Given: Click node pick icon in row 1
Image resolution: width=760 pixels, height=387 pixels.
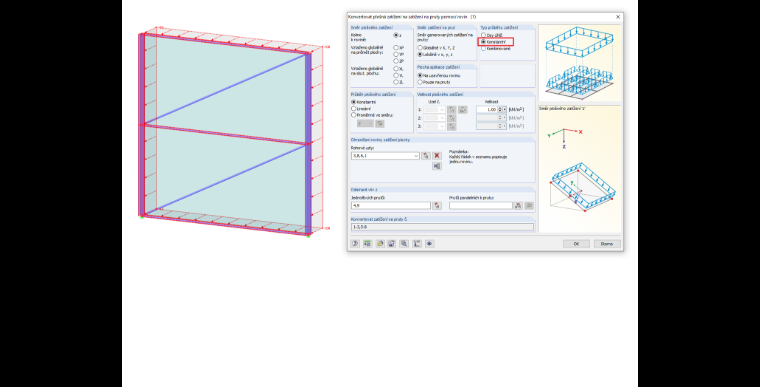Looking at the screenshot, I should pyautogui.click(x=451, y=110).
